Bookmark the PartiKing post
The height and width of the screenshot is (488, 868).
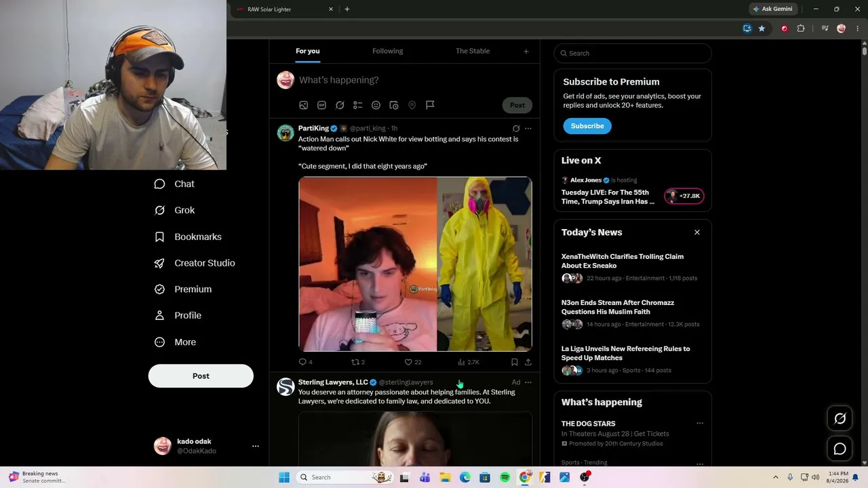pos(514,362)
